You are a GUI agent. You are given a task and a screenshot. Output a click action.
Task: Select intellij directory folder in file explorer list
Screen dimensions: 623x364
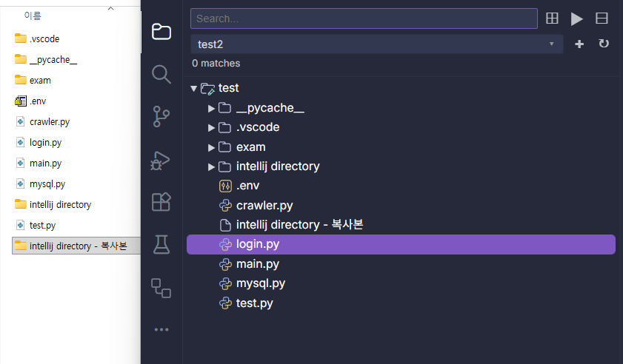tap(61, 204)
